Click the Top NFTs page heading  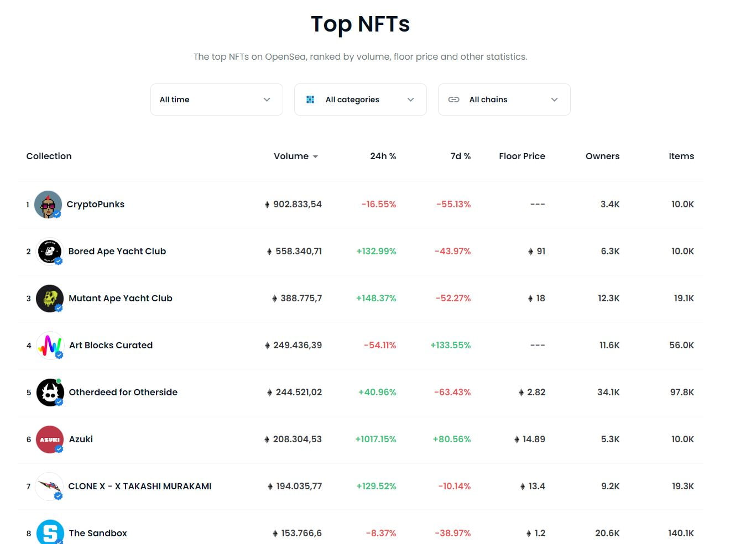point(361,24)
